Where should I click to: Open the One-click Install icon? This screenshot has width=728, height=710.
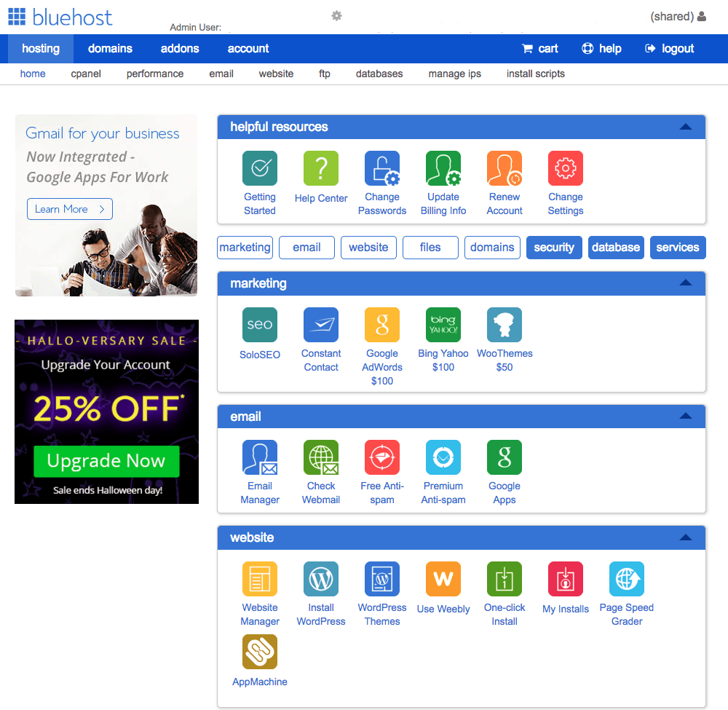click(x=505, y=579)
